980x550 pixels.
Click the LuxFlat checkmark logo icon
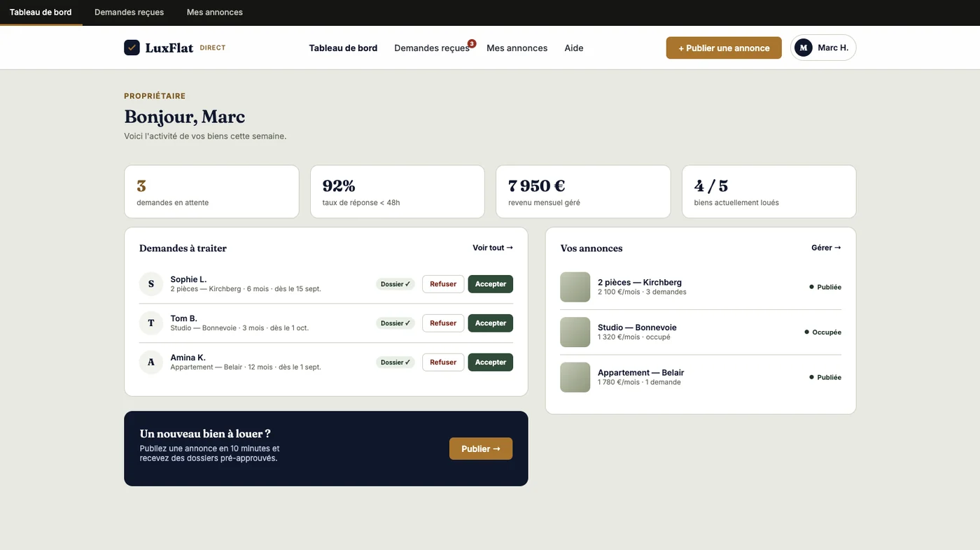pos(132,48)
